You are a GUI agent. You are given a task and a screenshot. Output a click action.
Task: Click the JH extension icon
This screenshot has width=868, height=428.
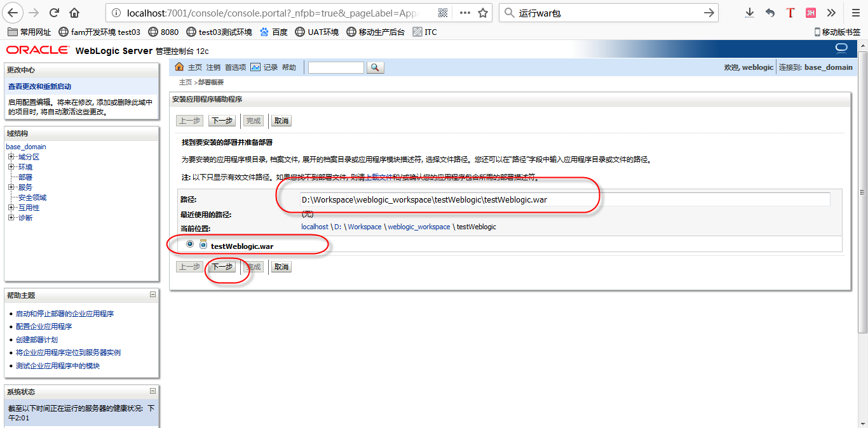(811, 13)
